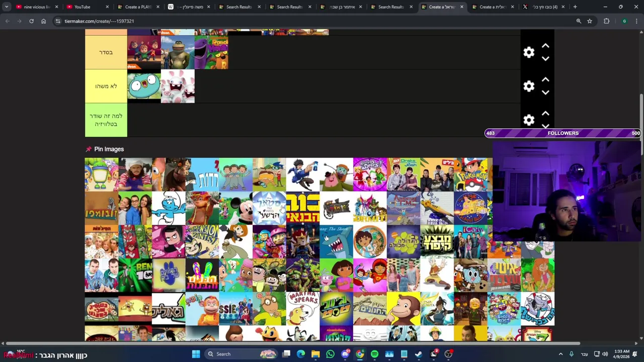Go back to previous page
This screenshot has height=362, width=644.
(7, 21)
